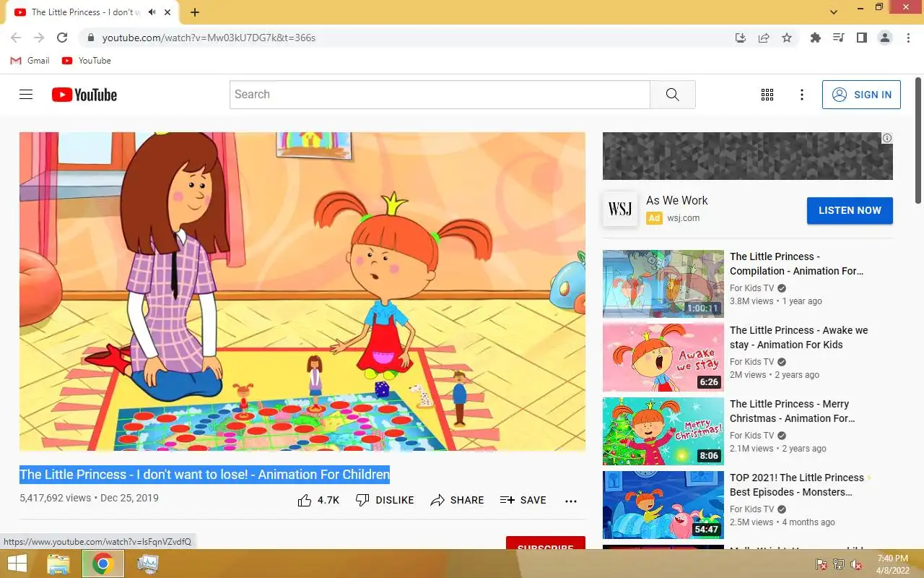Go back in browser history
The width and height of the screenshot is (924, 578).
pos(16,38)
